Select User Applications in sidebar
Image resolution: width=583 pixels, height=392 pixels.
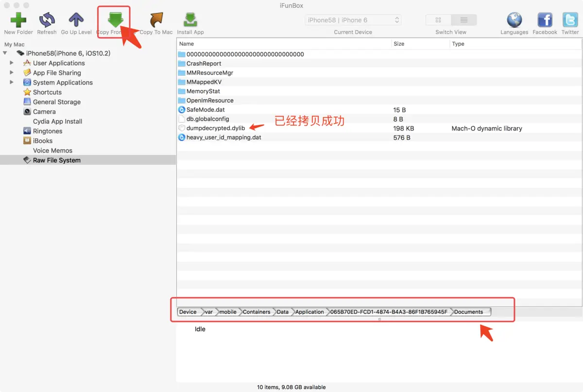[x=59, y=63]
